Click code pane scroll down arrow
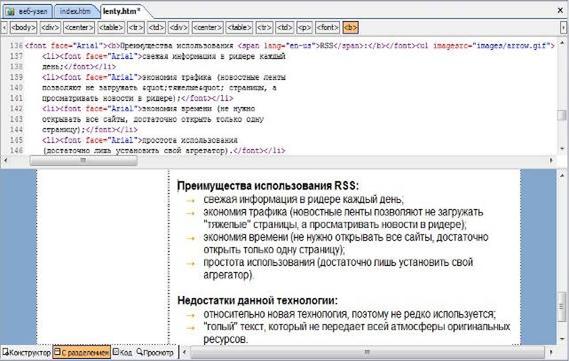The width and height of the screenshot is (569, 361). click(562, 148)
